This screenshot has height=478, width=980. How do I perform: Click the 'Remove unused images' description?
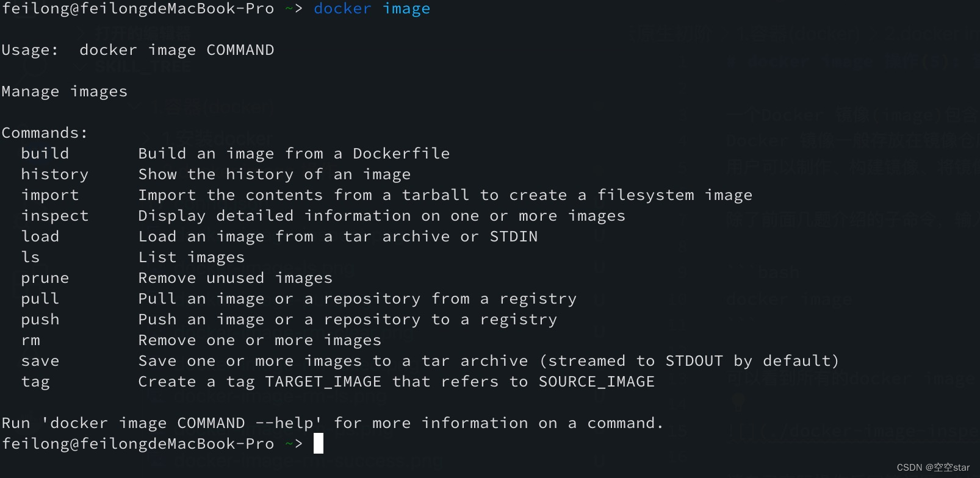[235, 278]
